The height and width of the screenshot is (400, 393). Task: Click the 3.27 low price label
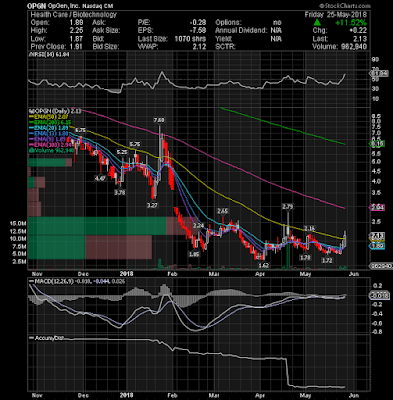(152, 205)
